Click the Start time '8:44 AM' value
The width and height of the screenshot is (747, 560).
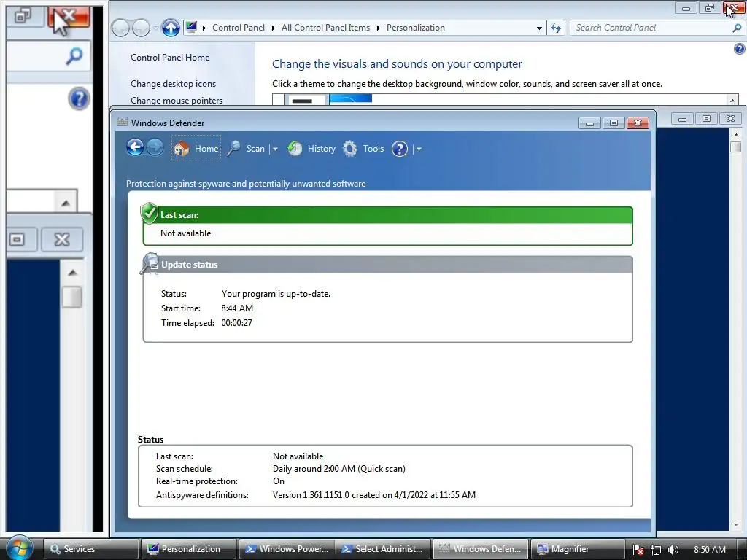point(237,308)
